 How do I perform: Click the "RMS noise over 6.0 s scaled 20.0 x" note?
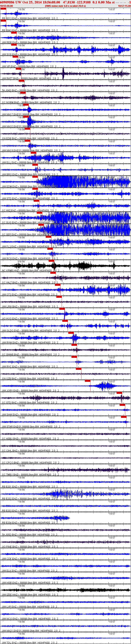click(65, 6)
